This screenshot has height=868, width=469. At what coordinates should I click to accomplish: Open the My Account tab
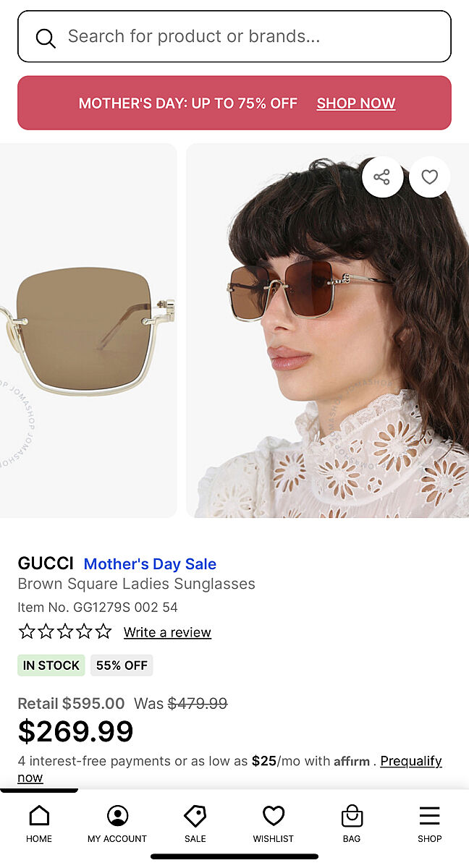click(x=117, y=824)
